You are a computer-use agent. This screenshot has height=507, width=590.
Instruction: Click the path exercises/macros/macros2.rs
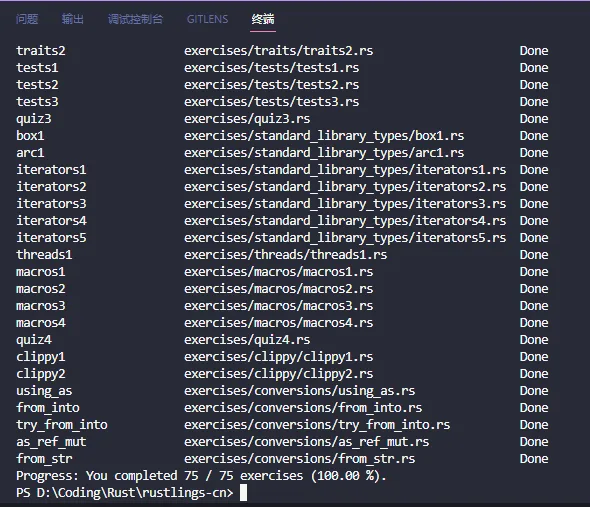point(278,288)
